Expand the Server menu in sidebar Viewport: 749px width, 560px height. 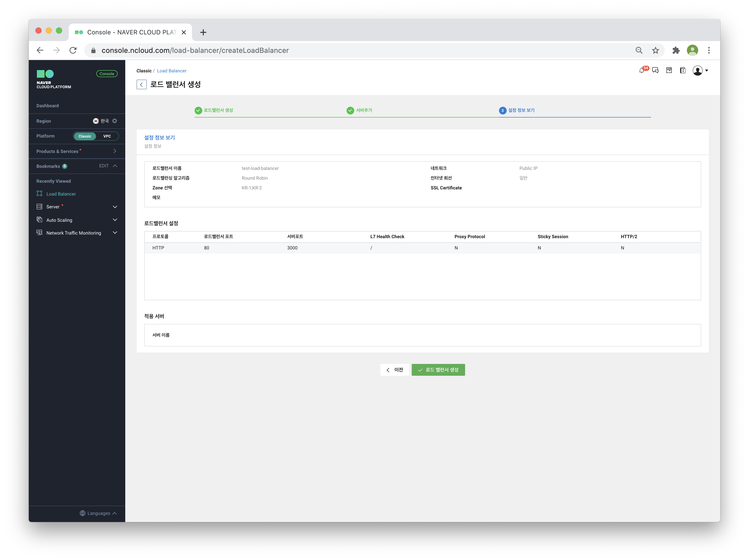pos(115,207)
